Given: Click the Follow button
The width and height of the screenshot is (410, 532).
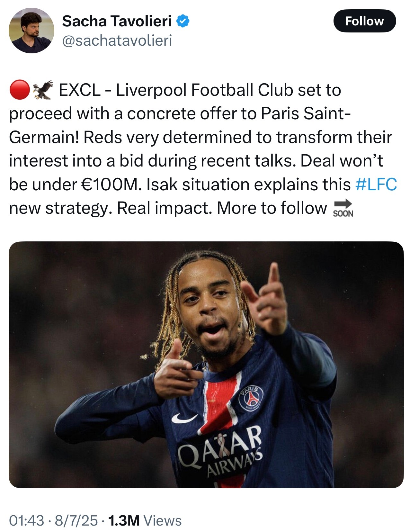Looking at the screenshot, I should (364, 21).
